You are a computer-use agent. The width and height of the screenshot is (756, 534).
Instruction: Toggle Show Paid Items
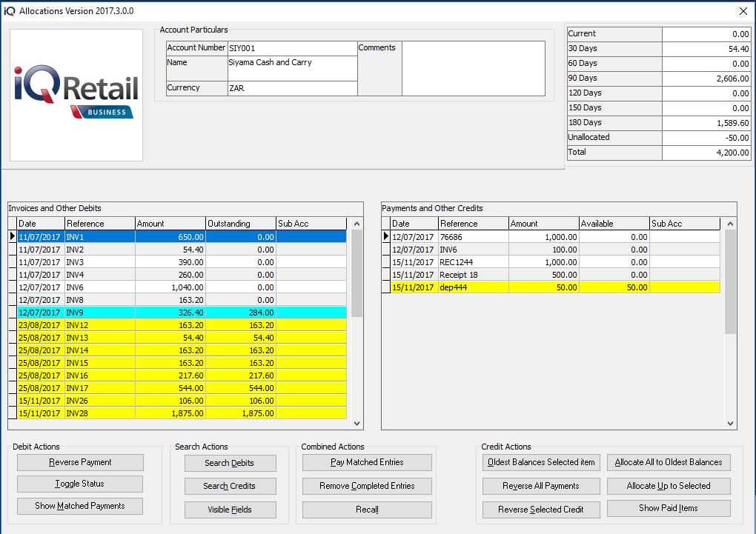pos(668,508)
